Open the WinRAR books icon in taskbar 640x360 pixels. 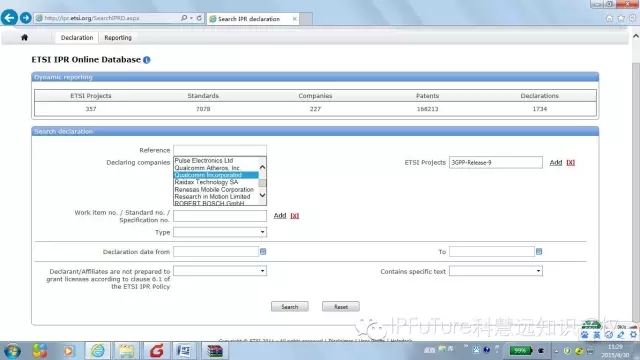point(214,351)
